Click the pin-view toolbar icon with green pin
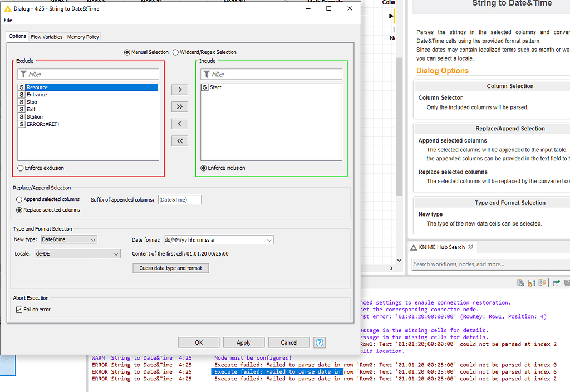Screen dimensions: 570x392 tap(556, 282)
